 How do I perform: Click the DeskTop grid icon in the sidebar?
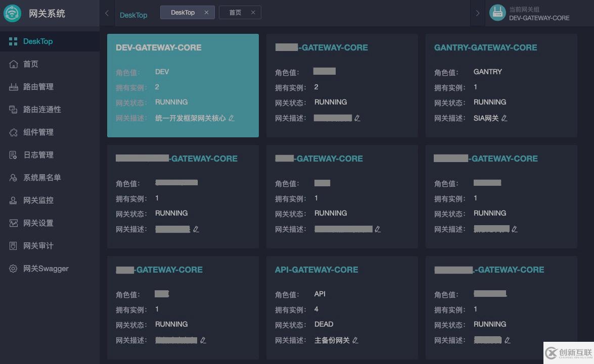(x=13, y=41)
